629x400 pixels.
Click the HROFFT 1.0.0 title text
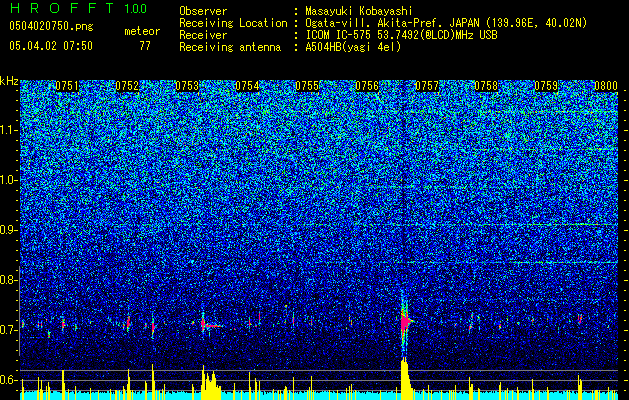[78, 8]
